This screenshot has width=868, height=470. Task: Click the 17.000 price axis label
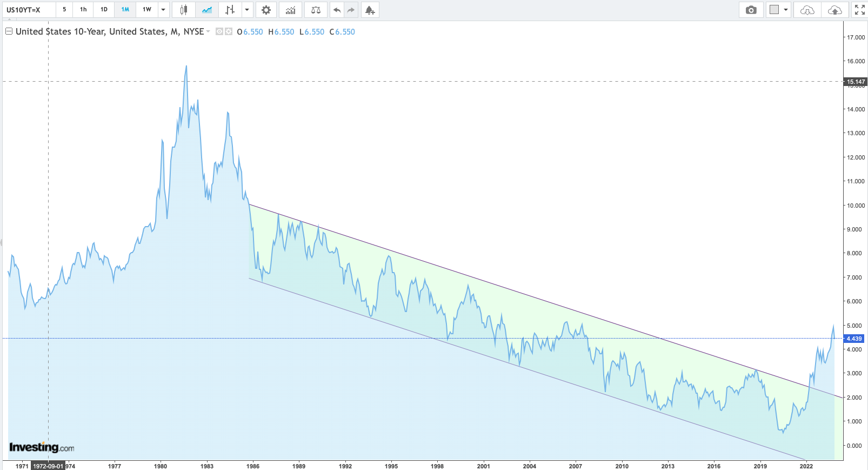(856, 37)
